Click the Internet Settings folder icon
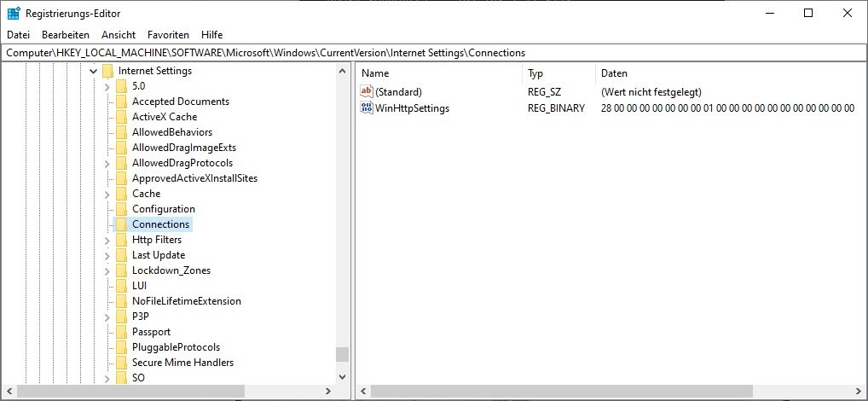 [x=107, y=71]
